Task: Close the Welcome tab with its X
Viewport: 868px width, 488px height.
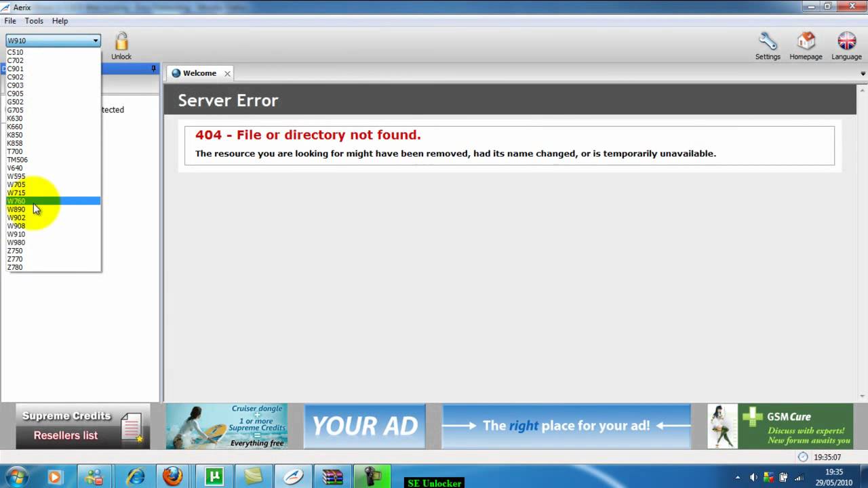Action: click(227, 73)
